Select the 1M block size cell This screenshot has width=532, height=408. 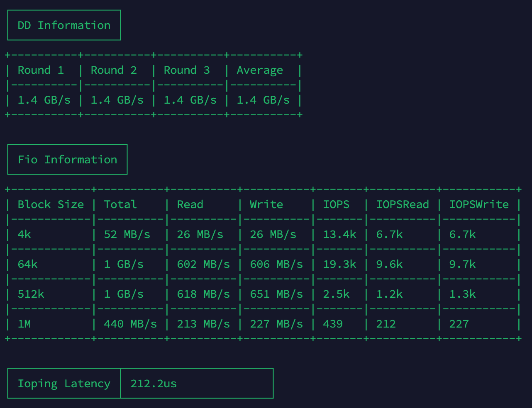24,324
